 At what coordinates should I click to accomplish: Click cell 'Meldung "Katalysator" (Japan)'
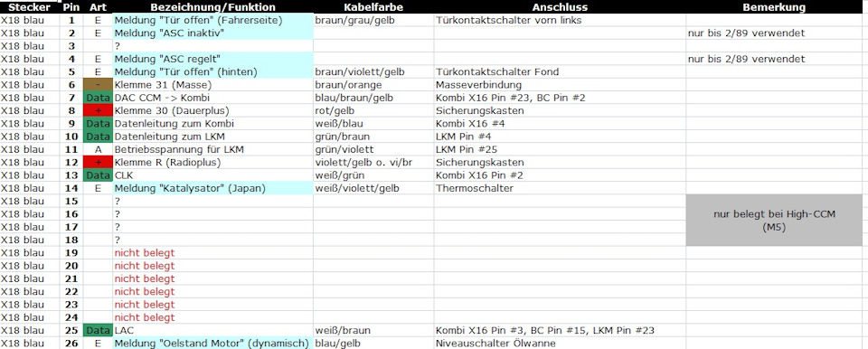click(213, 188)
